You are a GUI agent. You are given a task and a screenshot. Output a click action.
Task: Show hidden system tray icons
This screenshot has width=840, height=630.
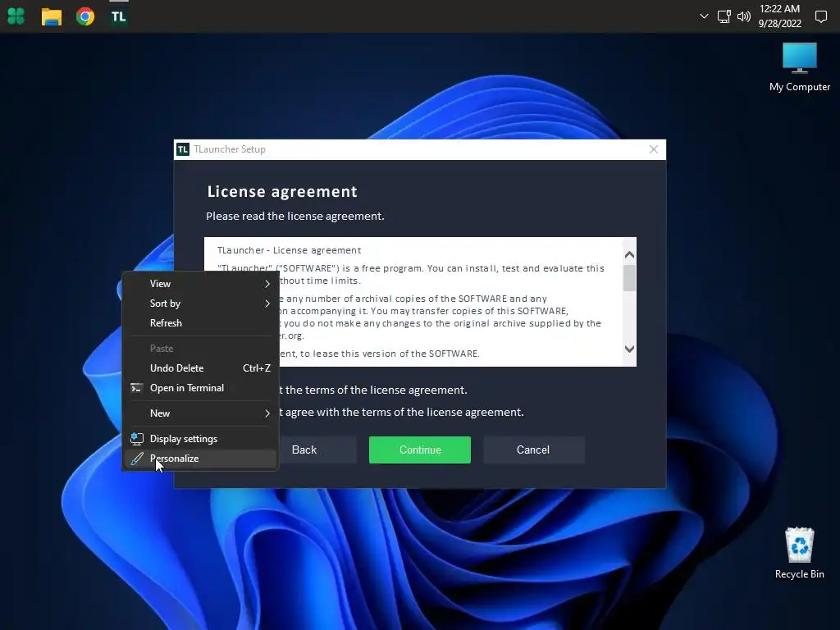704,16
